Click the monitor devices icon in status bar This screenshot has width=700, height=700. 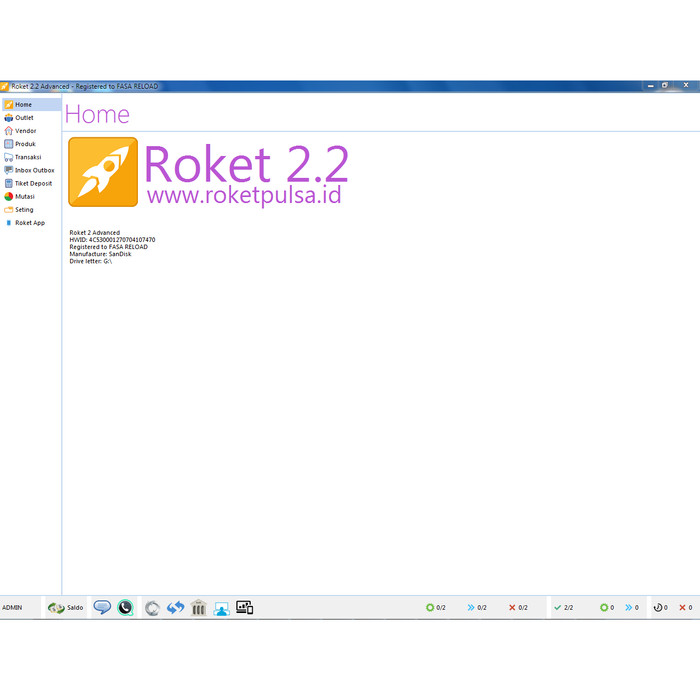(244, 607)
